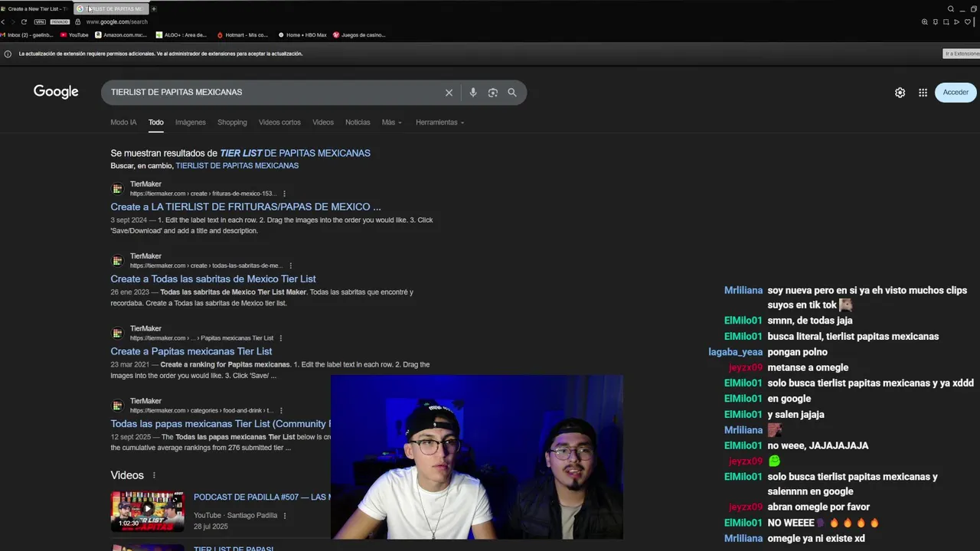Click the magnifier search submit icon

tap(512, 93)
